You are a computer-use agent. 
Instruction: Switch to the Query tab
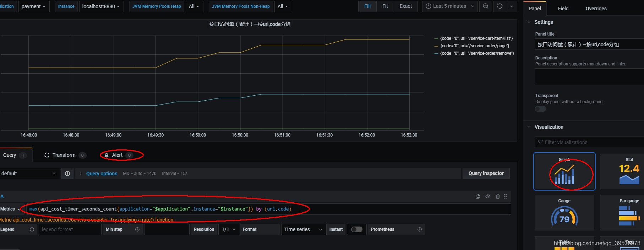(15, 155)
